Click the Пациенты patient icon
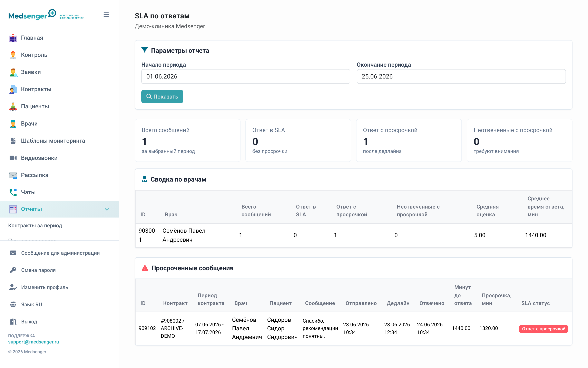588x368 pixels. click(13, 107)
